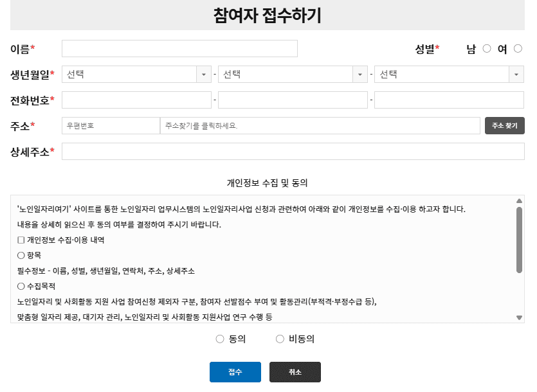Select the agree (동의) radio button

[220, 339]
